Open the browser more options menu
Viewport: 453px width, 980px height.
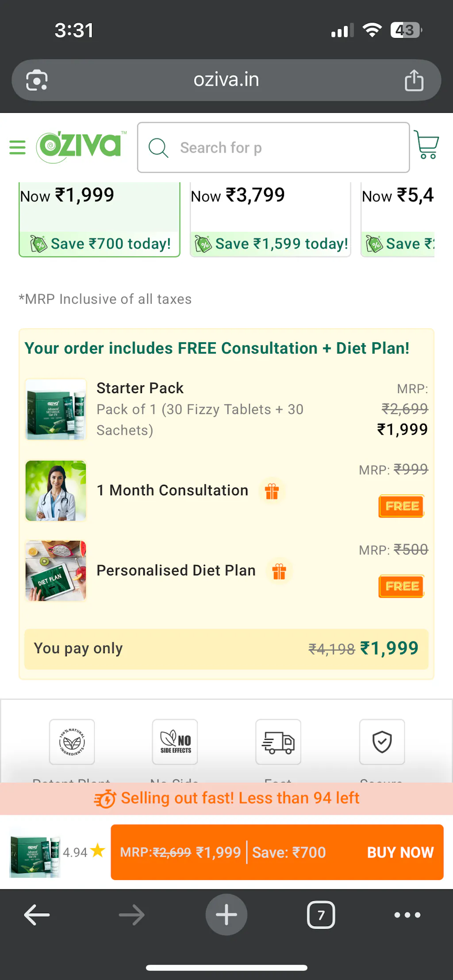tap(407, 915)
